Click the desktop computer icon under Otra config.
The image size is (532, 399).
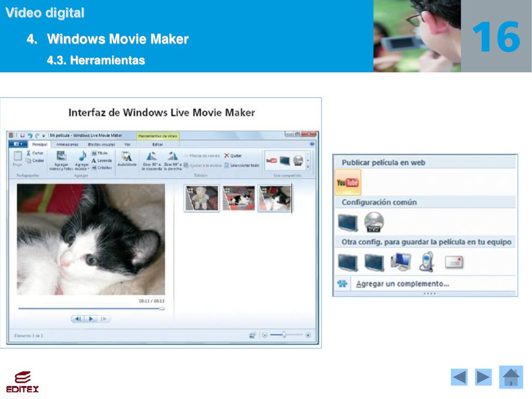pos(401,262)
